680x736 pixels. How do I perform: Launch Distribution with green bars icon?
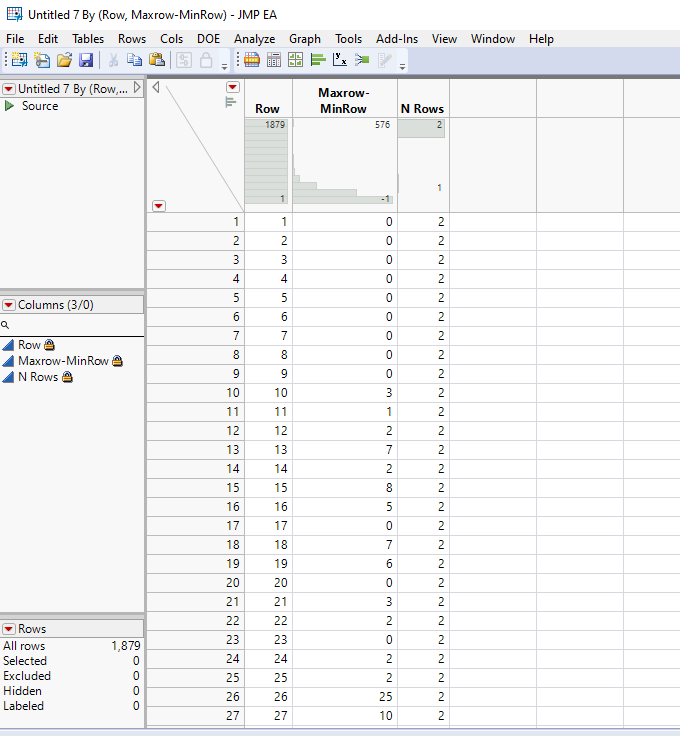318,60
